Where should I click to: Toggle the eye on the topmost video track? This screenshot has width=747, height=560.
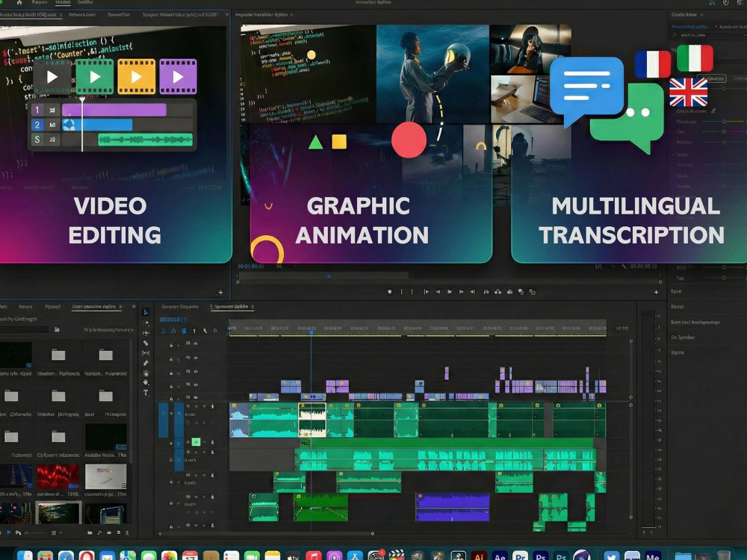(195, 343)
